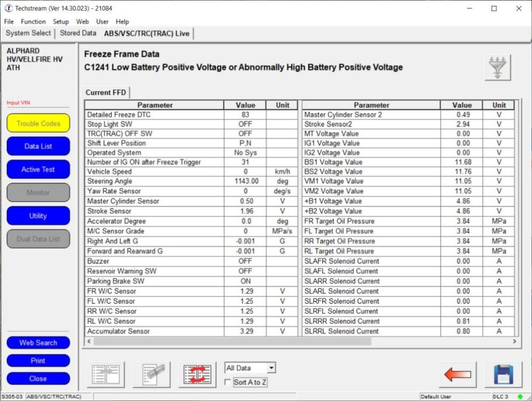Open the File menu
The image size is (532, 401).
click(9, 22)
